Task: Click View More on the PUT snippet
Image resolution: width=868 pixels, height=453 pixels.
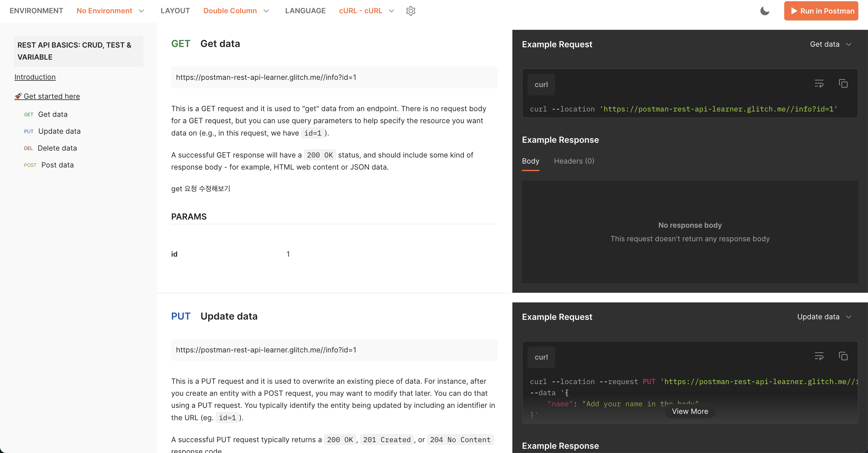Action: [690, 411]
